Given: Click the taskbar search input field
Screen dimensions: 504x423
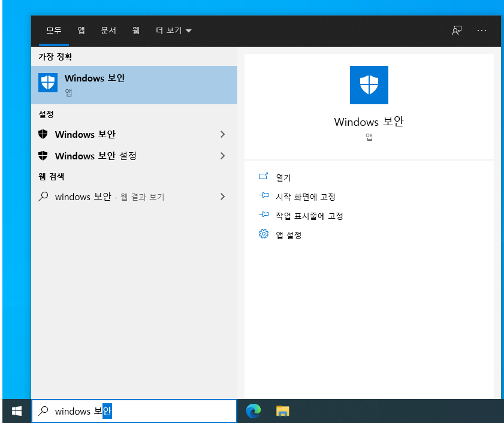Looking at the screenshot, I should point(134,411).
